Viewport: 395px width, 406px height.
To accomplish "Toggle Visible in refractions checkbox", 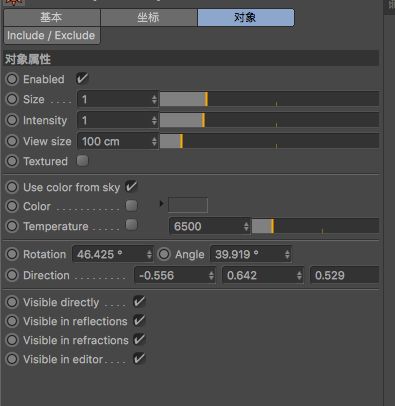I will point(139,340).
